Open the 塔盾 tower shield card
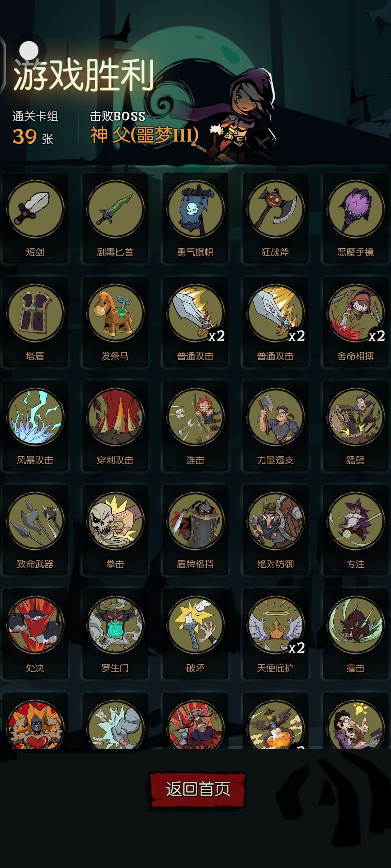 click(35, 322)
